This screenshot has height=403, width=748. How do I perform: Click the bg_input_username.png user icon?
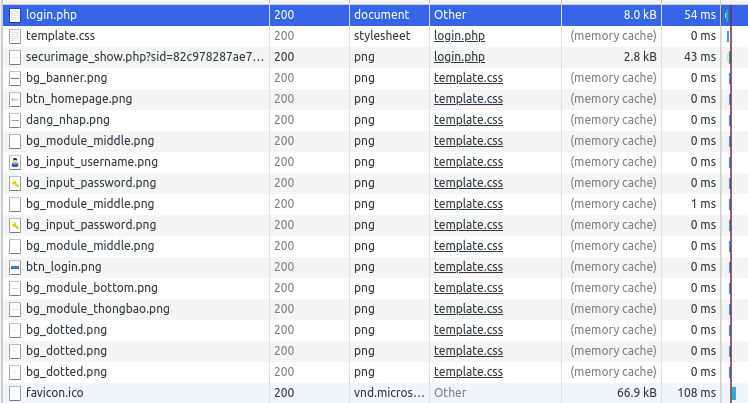(15, 162)
